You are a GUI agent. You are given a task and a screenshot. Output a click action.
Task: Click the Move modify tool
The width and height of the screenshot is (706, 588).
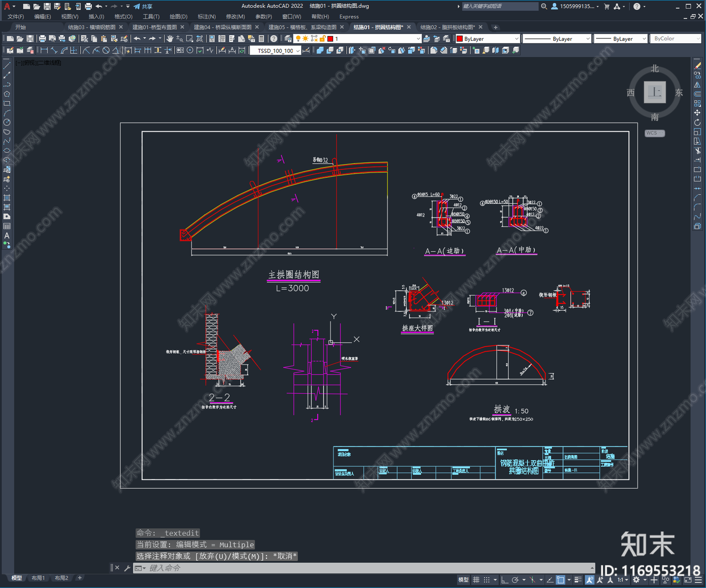click(697, 113)
